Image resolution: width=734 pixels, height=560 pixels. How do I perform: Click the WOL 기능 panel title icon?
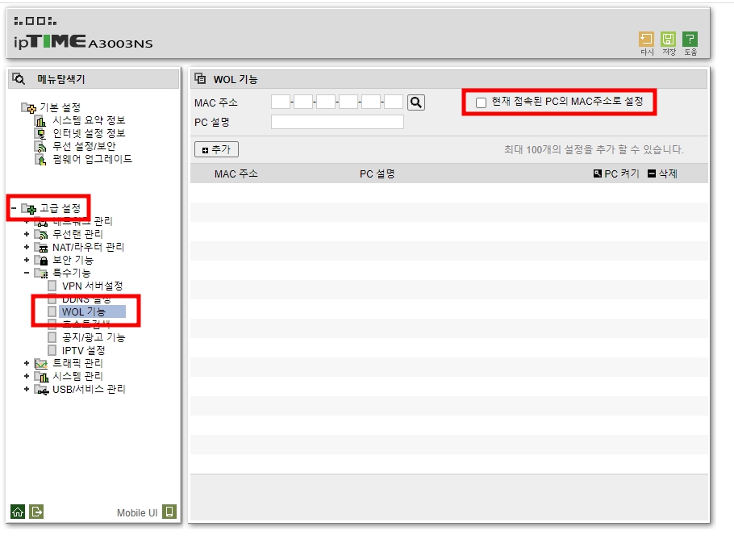coord(200,78)
